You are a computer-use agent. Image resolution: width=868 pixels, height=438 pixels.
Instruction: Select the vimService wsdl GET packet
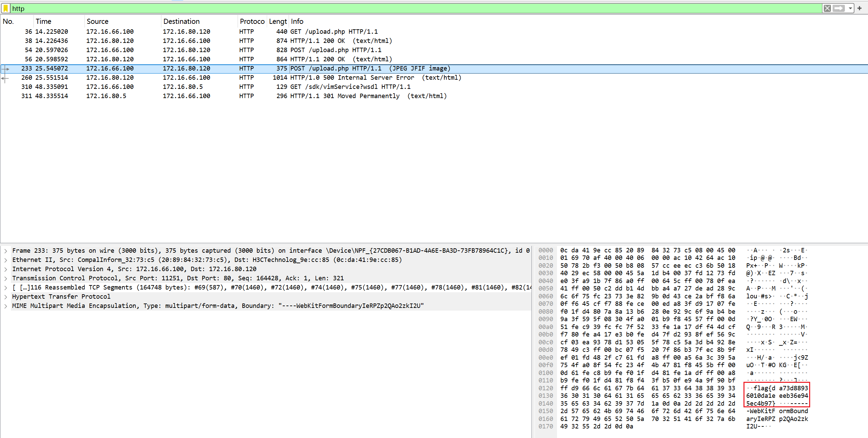(x=350, y=87)
